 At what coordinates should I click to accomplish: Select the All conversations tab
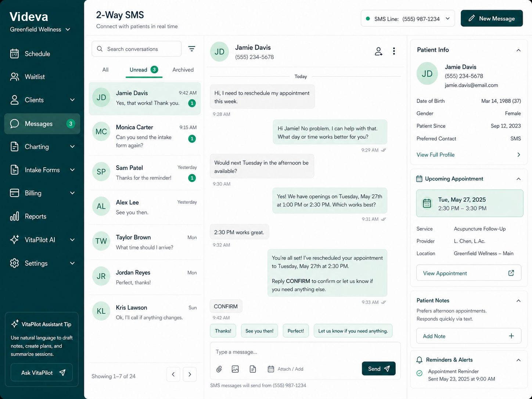pos(105,70)
